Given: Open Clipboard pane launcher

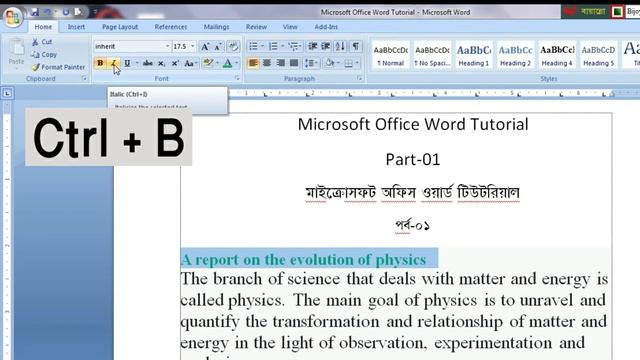Looking at the screenshot, I should 84,78.
